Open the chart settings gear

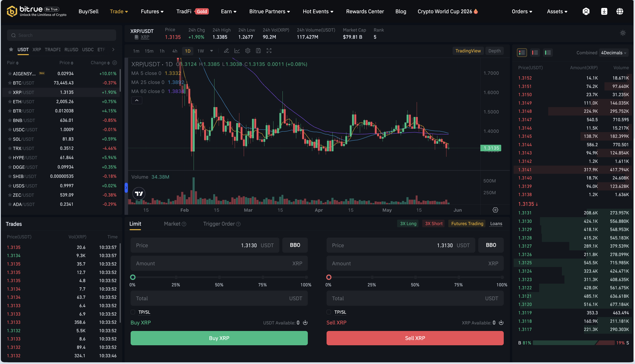248,51
